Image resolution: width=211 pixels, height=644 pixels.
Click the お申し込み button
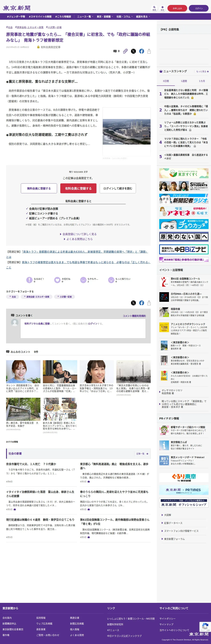[x=177, y=8]
